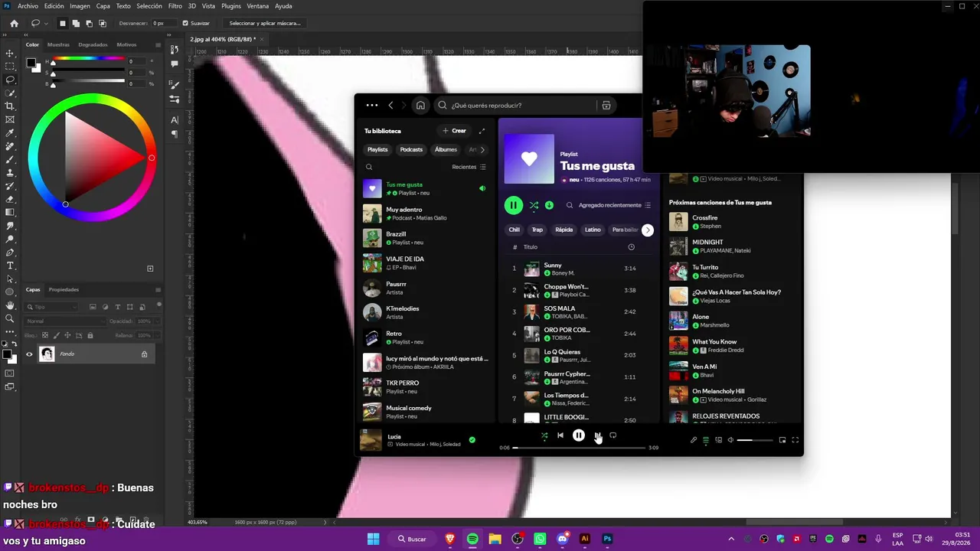This screenshot has width=980, height=551.
Task: Open the Spotify three-dots menu
Action: [372, 106]
